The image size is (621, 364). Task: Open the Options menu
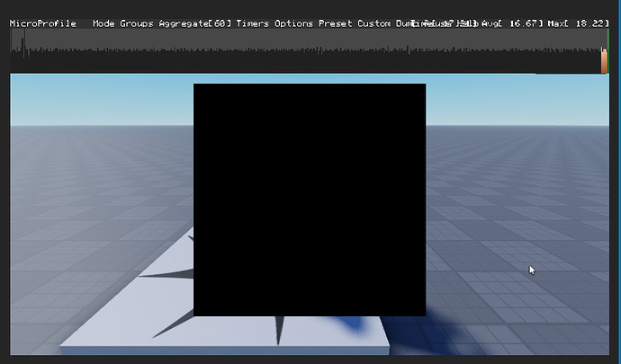(293, 23)
